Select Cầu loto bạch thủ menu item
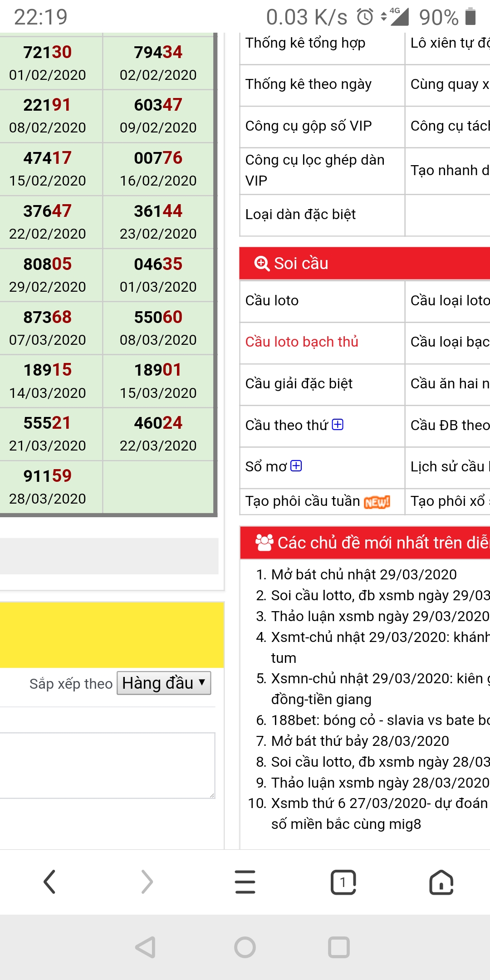This screenshot has height=980, width=490. [x=302, y=342]
